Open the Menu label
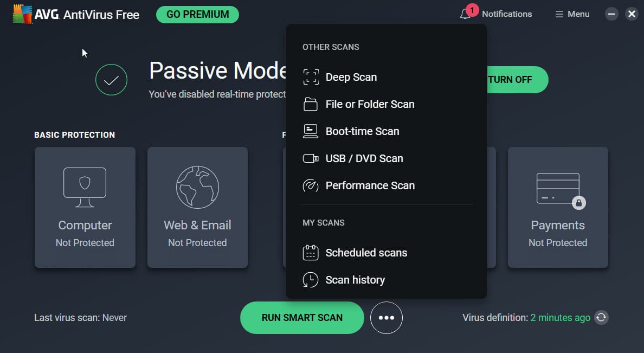The image size is (644, 353). pyautogui.click(x=578, y=15)
